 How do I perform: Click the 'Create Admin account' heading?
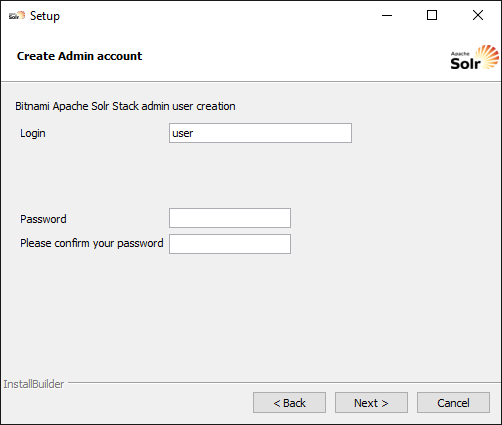coord(79,56)
